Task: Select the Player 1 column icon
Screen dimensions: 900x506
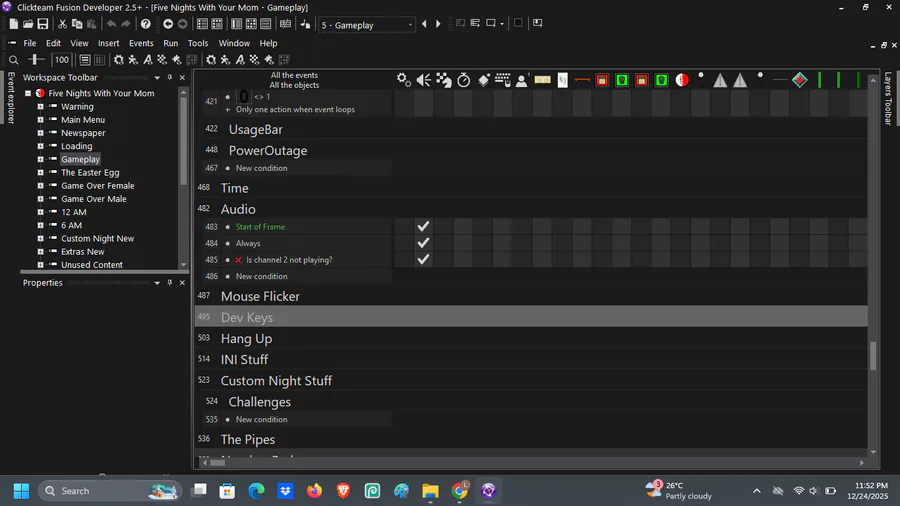Action: click(522, 80)
